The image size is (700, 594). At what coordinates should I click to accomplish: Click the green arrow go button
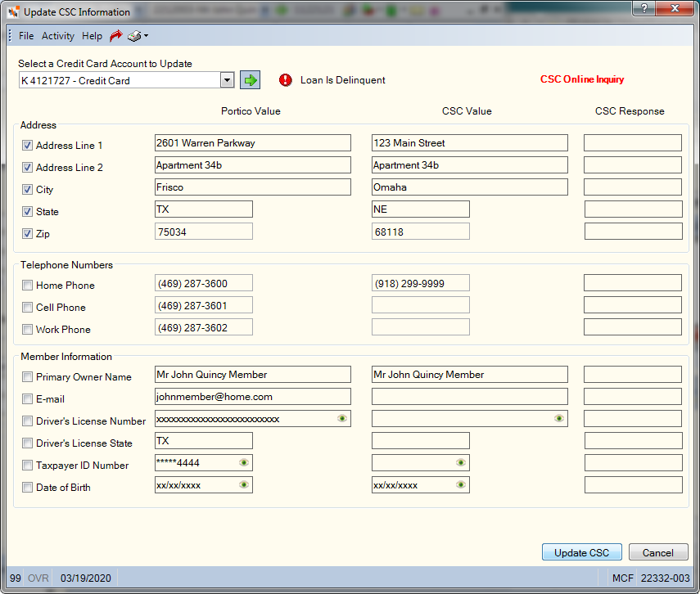(250, 80)
